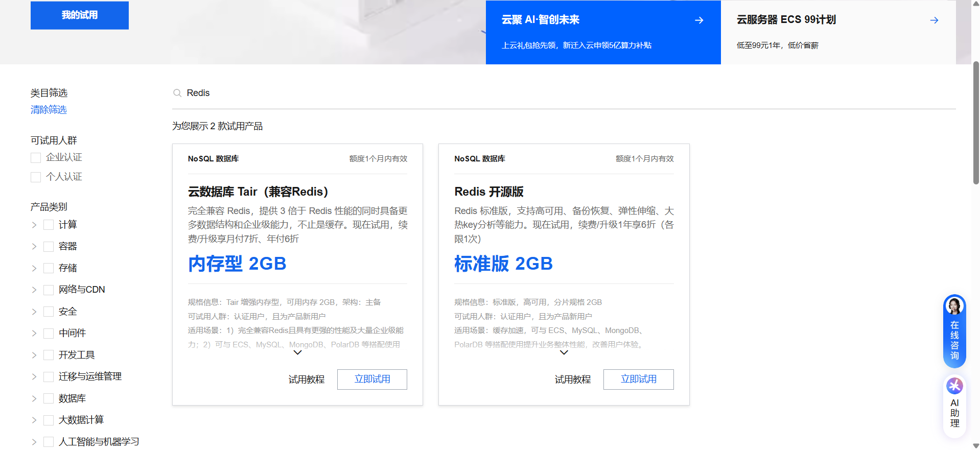Click 为您展示 2 款试用产品 text
The height and width of the screenshot is (450, 980).
217,126
